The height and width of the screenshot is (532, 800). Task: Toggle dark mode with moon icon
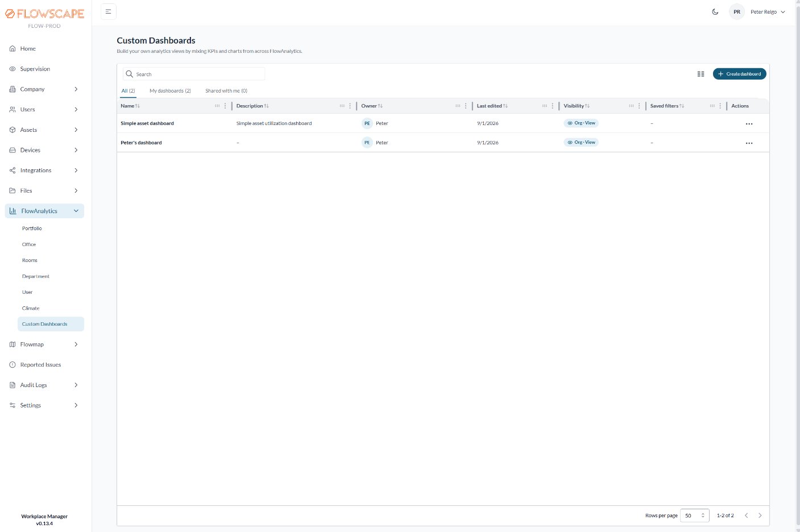(x=715, y=12)
